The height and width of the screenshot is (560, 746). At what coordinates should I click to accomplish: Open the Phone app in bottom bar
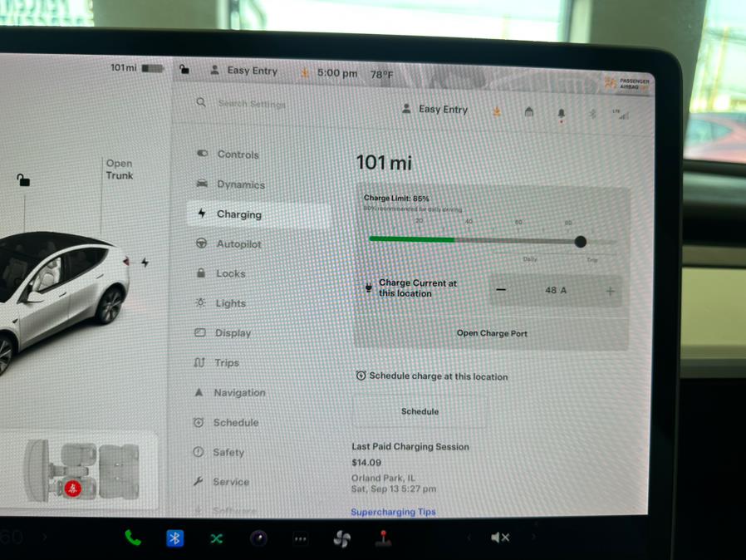point(133,538)
